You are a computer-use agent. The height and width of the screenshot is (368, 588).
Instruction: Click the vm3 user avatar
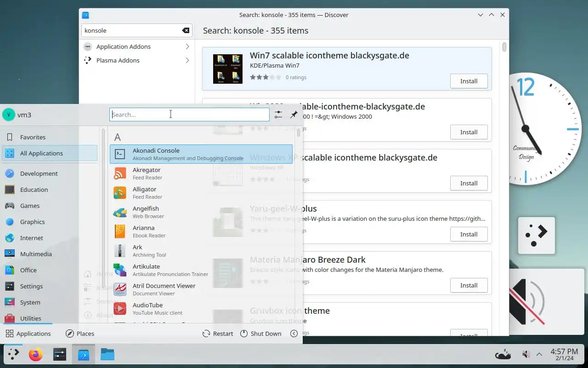(x=9, y=115)
